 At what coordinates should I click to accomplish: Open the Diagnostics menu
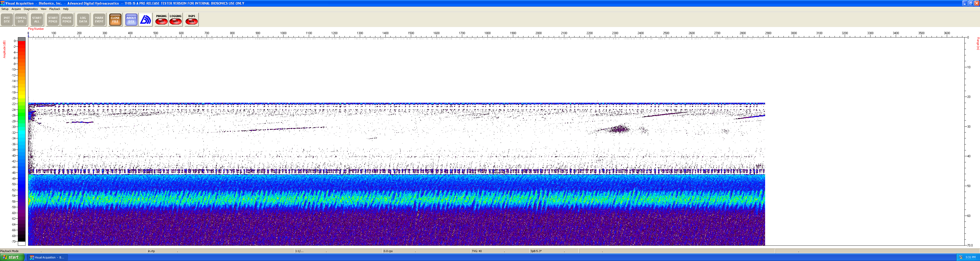pyautogui.click(x=30, y=9)
